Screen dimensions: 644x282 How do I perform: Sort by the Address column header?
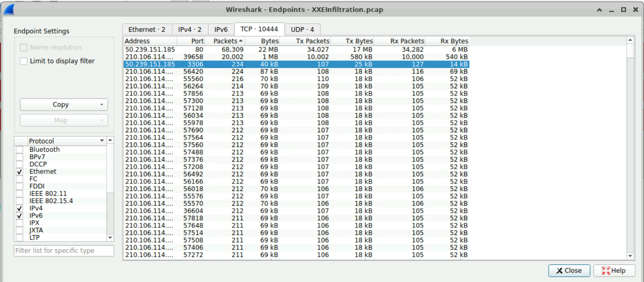150,41
